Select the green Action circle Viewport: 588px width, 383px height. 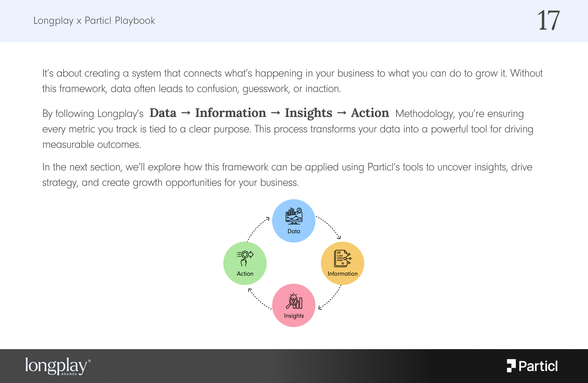tap(245, 263)
